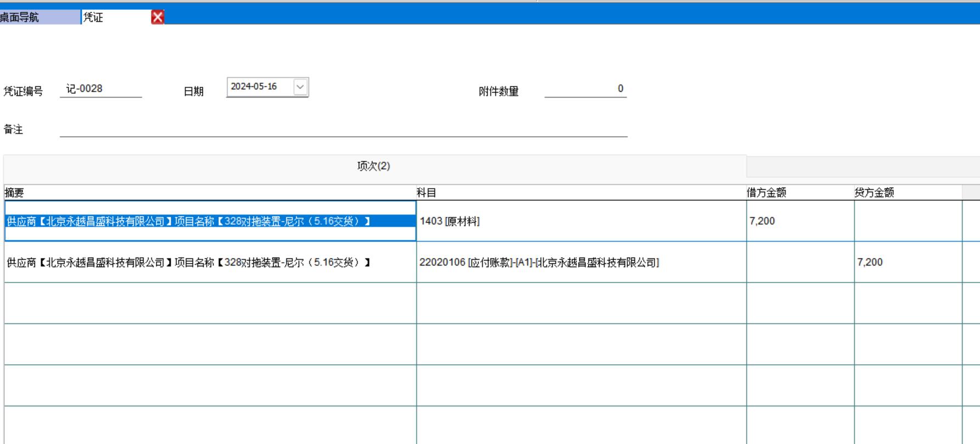Select the highlighted first row summary cell

(210, 221)
